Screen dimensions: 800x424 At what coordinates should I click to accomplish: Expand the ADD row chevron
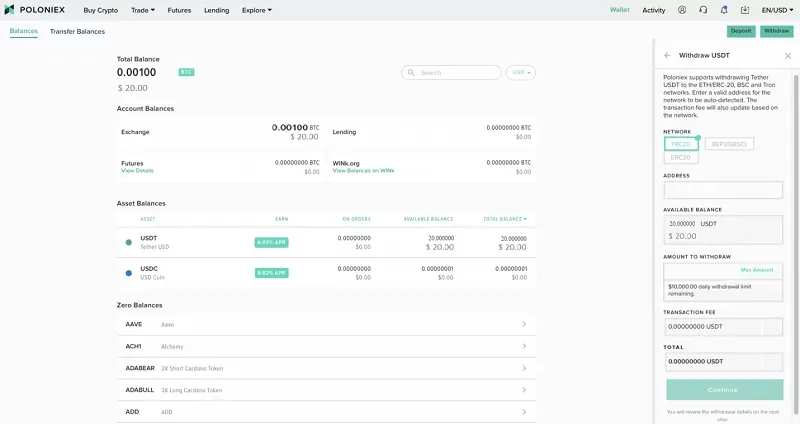[524, 412]
